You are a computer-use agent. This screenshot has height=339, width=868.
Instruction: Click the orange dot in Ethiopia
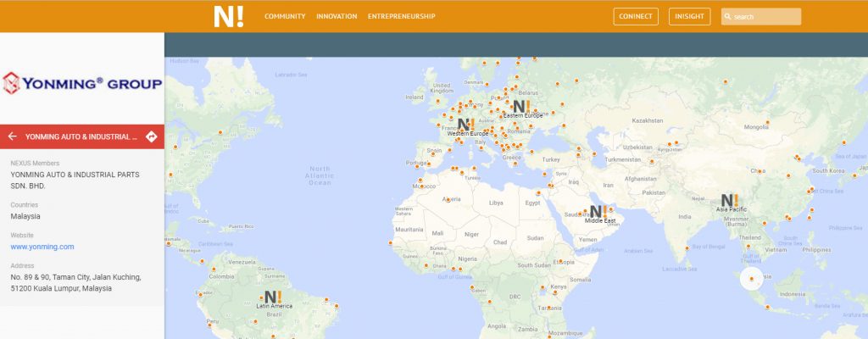pos(560,261)
